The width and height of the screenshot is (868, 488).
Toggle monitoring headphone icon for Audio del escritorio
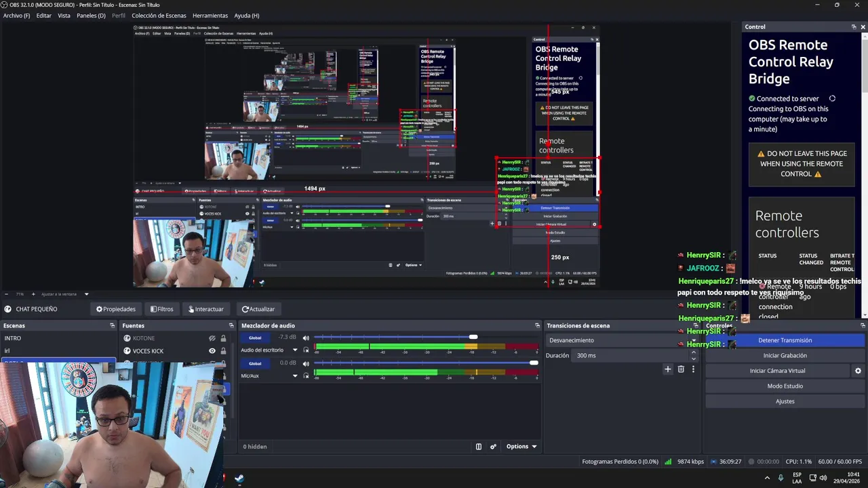click(x=306, y=350)
